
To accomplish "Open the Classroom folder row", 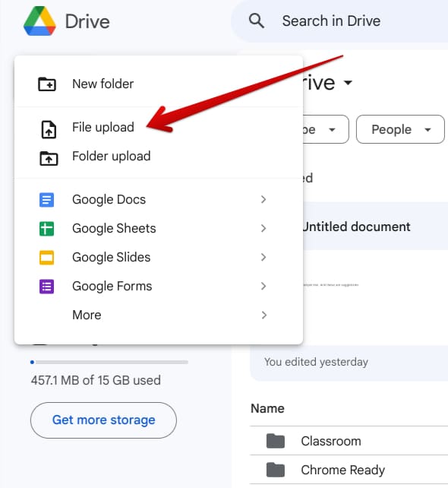I will pos(349,441).
